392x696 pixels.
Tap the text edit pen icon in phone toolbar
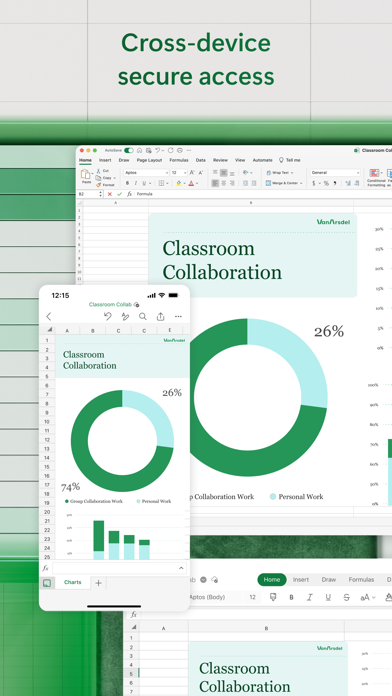coord(125,316)
